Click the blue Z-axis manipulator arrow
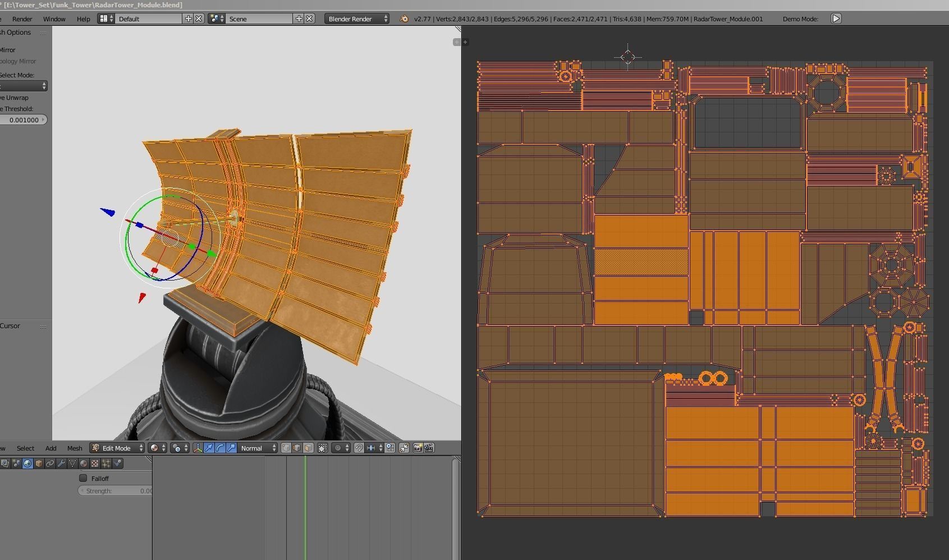 108,212
